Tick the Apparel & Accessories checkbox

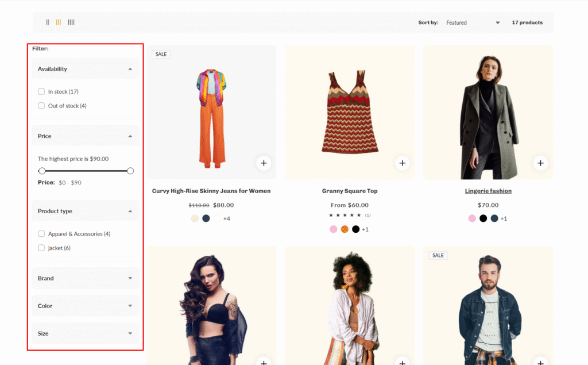click(41, 234)
